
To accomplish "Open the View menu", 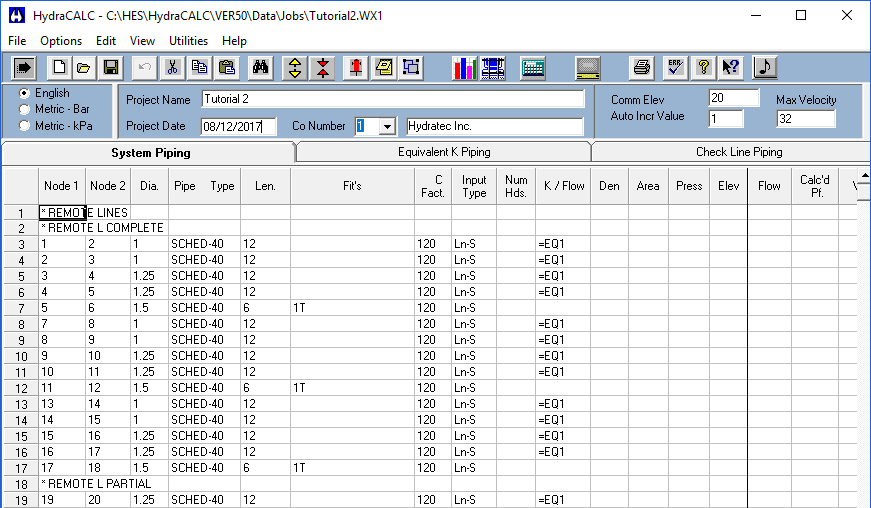I will click(x=142, y=41).
